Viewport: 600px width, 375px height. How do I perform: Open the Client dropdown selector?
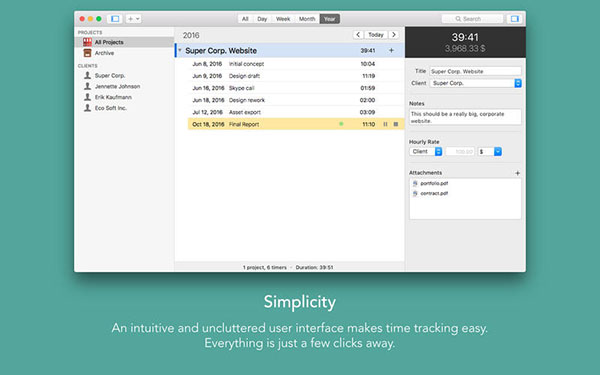(x=475, y=83)
